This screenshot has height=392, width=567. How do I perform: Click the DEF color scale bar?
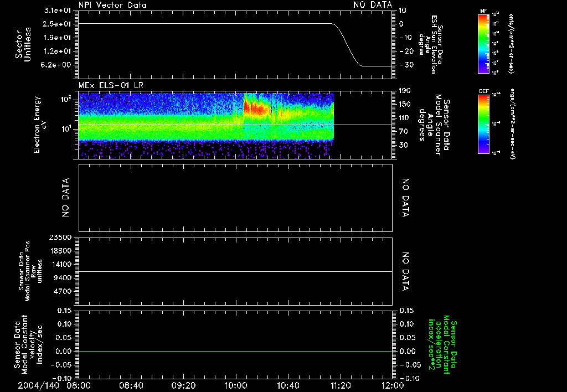click(x=483, y=124)
